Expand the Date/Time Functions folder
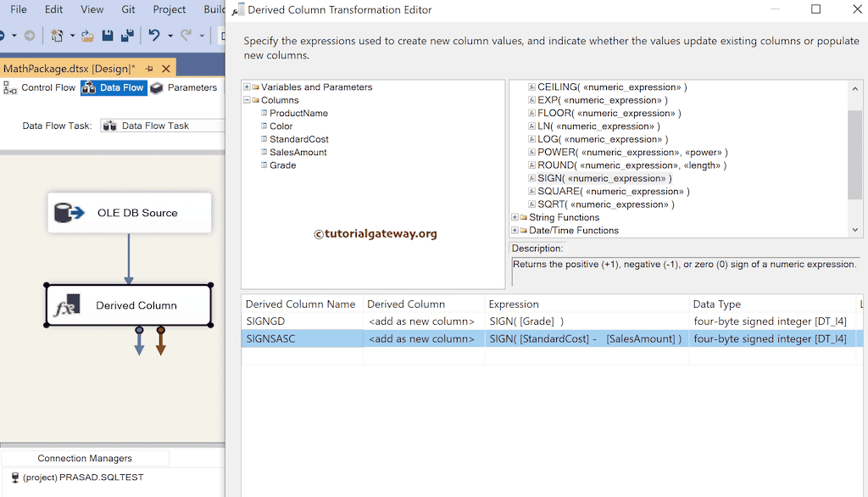Image resolution: width=868 pixels, height=497 pixels. 513,230
